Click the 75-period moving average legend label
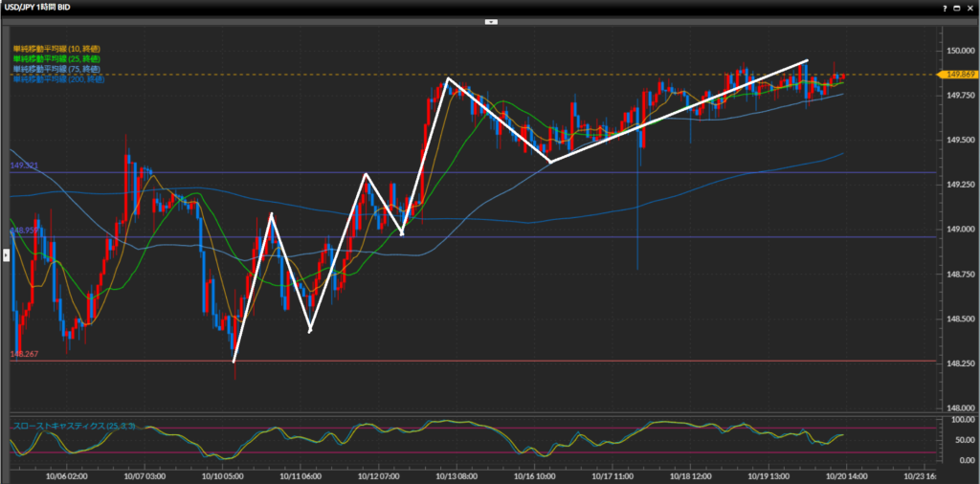This screenshot has height=484, width=980. 56,69
